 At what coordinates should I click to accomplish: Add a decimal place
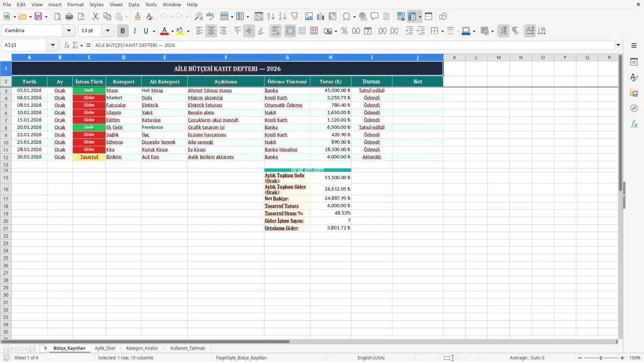(382, 31)
